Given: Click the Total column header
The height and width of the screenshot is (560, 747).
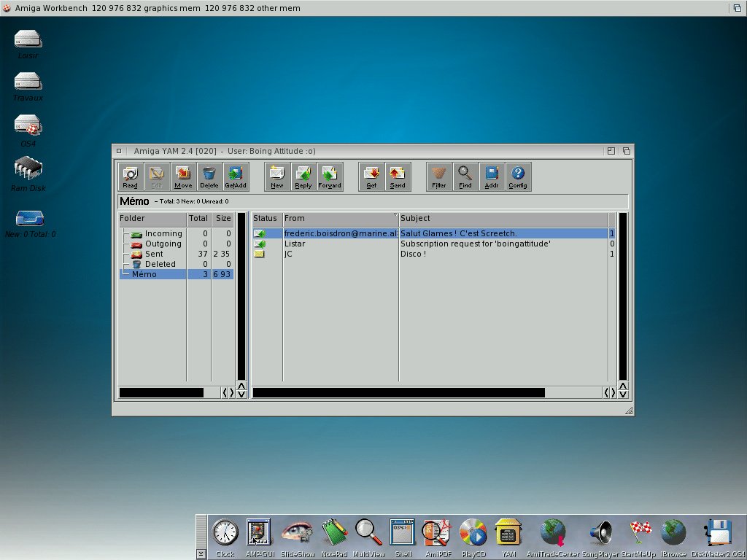Looking at the screenshot, I should pos(198,219).
